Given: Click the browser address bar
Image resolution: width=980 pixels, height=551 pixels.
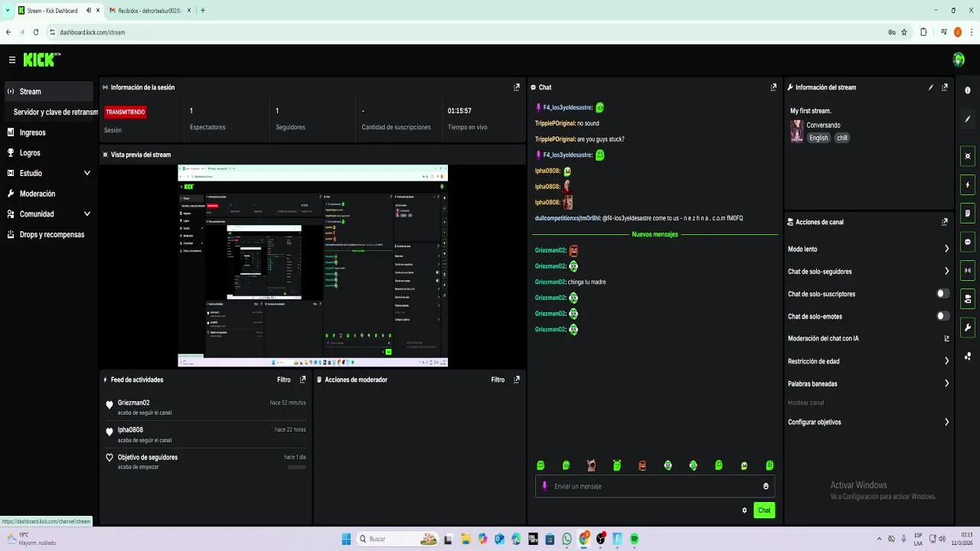Looking at the screenshot, I should 467,32.
